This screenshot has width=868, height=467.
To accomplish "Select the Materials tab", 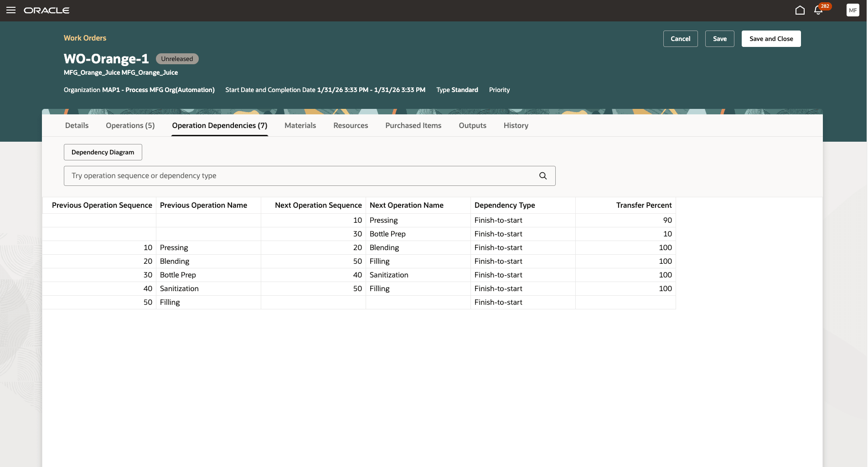I will (300, 125).
